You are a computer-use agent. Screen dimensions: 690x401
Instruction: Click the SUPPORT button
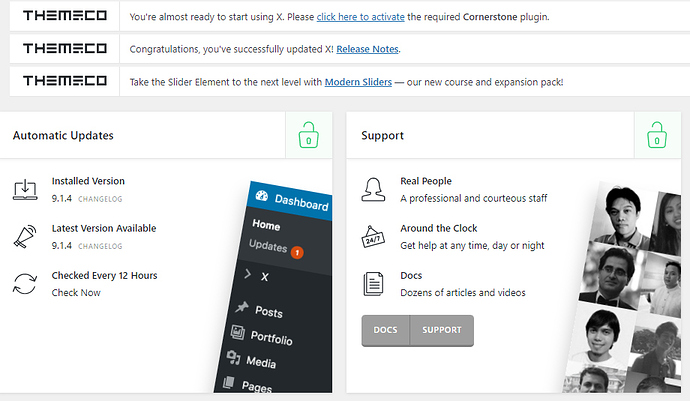[x=442, y=330]
